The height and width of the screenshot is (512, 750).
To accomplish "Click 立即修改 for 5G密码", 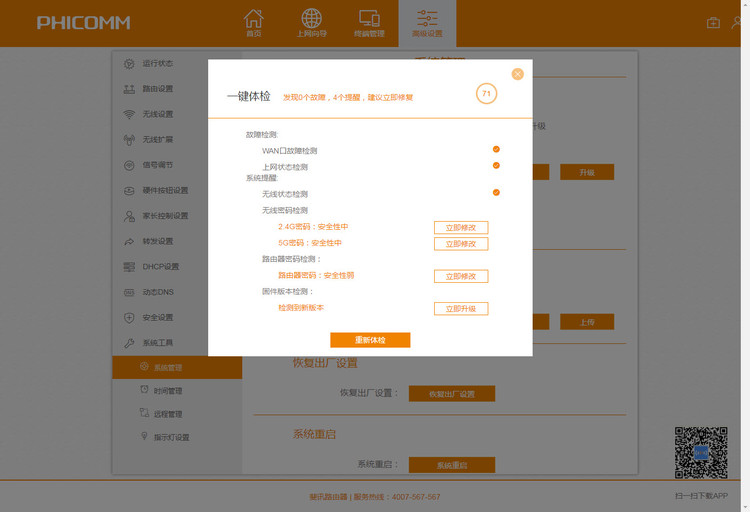I will 461,244.
